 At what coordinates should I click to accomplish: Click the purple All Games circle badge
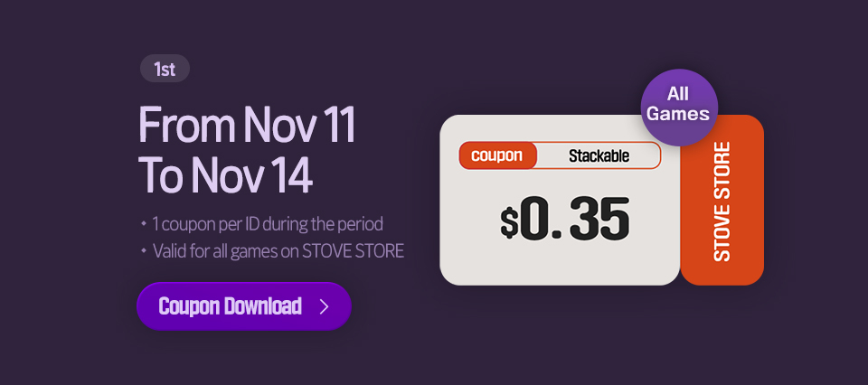679,108
